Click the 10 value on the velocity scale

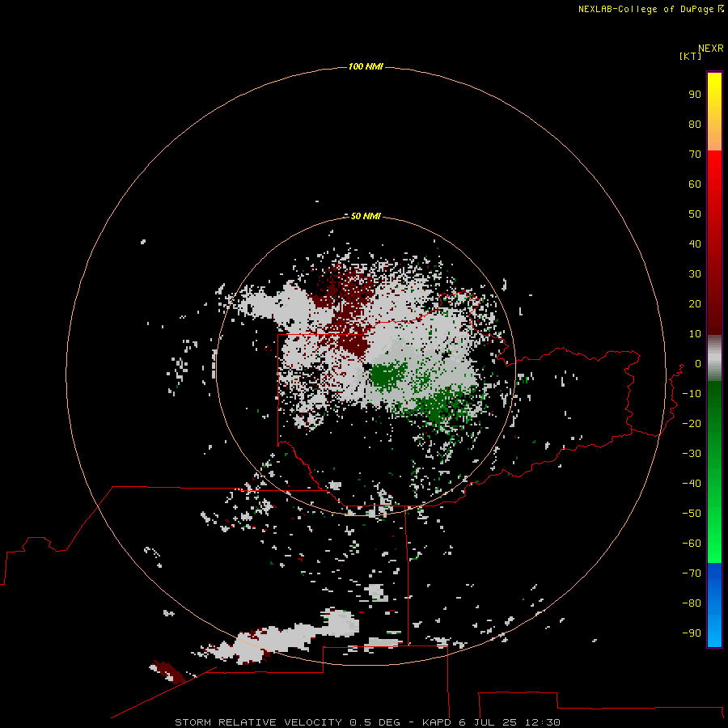[x=695, y=334]
